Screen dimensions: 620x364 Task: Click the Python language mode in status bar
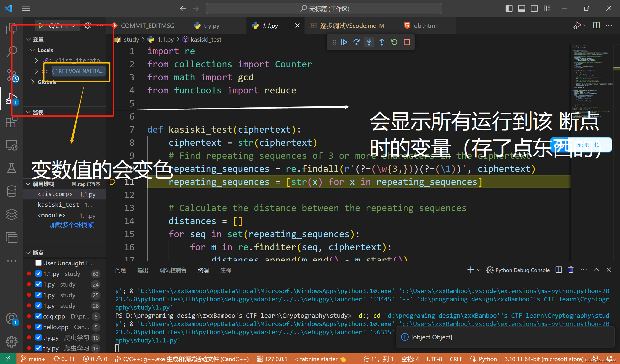click(487, 359)
